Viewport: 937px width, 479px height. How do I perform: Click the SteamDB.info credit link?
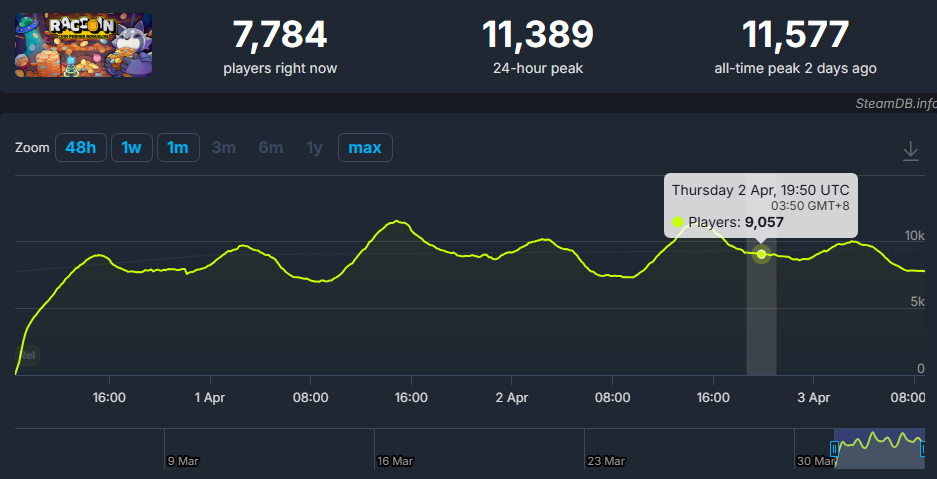(895, 103)
